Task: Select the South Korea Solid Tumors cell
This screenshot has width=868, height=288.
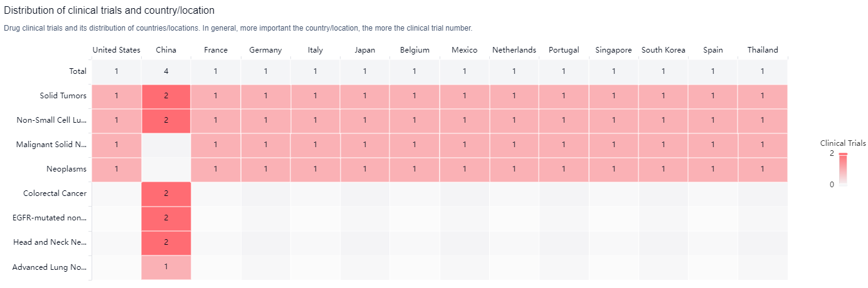Action: pyautogui.click(x=663, y=96)
